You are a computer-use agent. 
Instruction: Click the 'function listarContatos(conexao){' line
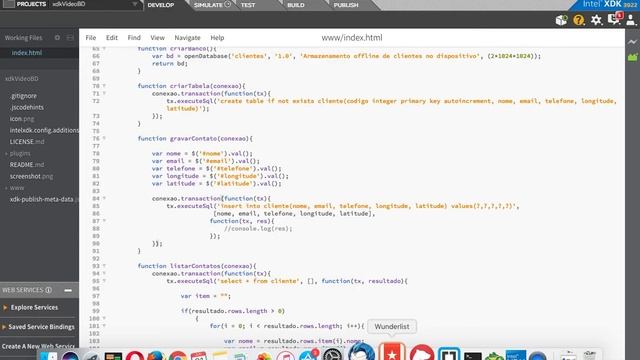(197, 266)
